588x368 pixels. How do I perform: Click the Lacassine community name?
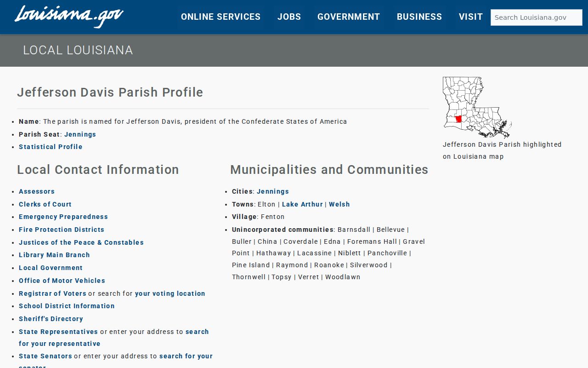314,253
